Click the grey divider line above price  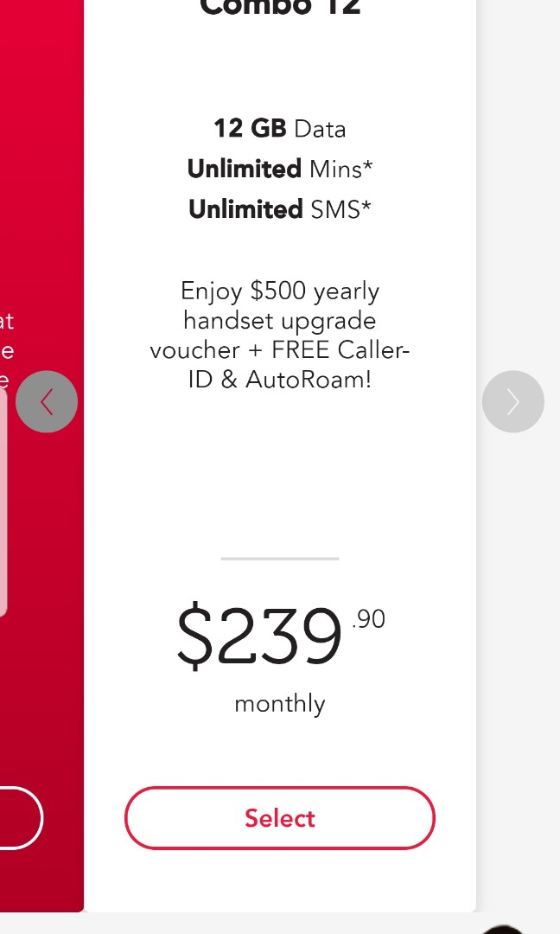(x=280, y=559)
